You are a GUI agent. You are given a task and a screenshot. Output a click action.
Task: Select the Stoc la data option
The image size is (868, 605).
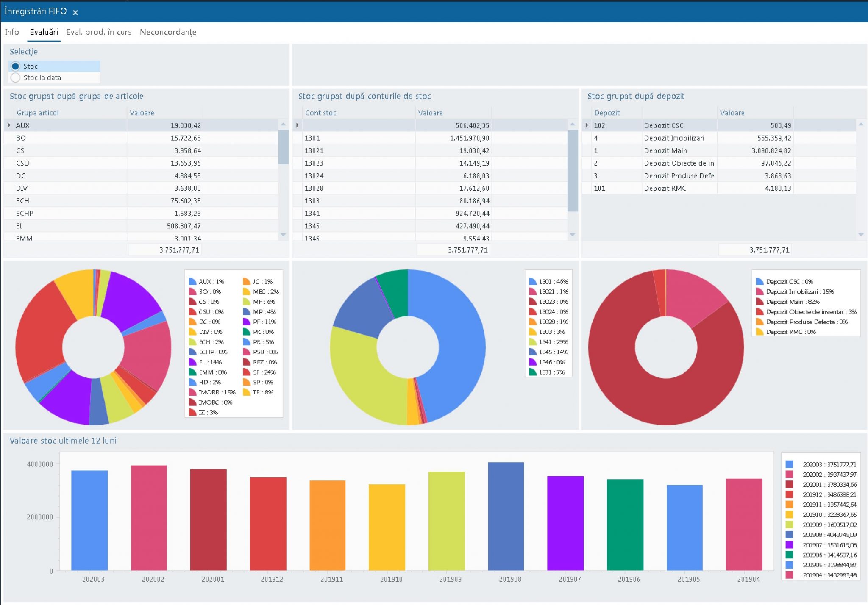16,78
